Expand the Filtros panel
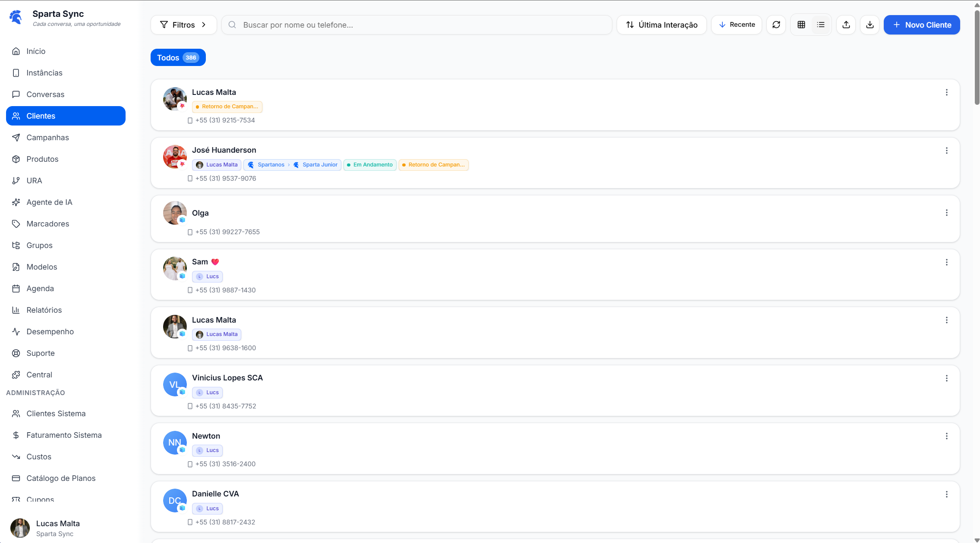980x543 pixels. tap(183, 25)
